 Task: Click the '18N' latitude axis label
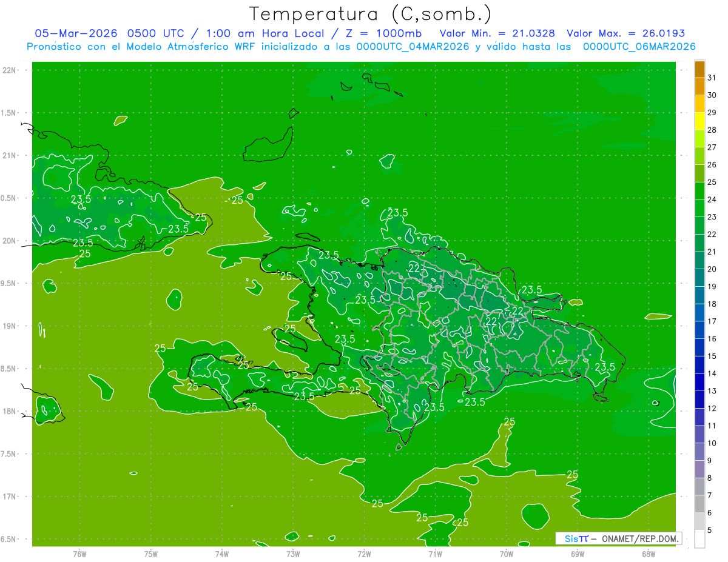click(x=8, y=411)
